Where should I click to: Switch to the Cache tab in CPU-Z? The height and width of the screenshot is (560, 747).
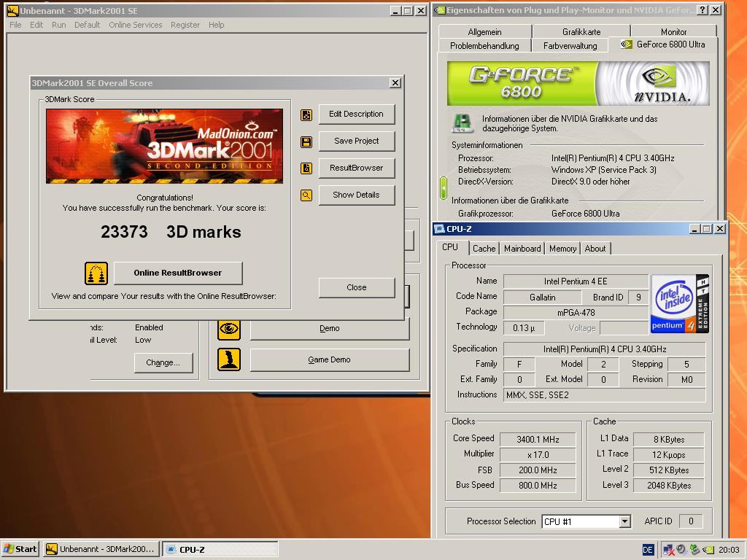pos(484,249)
